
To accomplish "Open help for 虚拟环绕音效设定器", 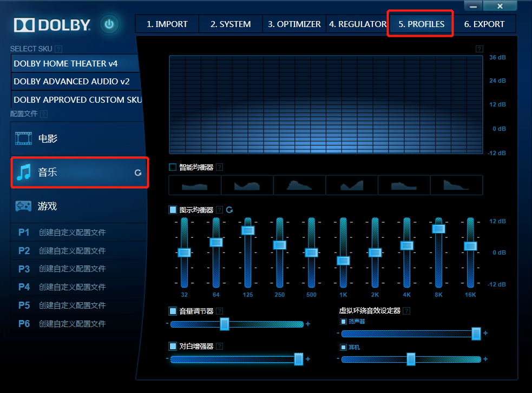I will coord(406,311).
